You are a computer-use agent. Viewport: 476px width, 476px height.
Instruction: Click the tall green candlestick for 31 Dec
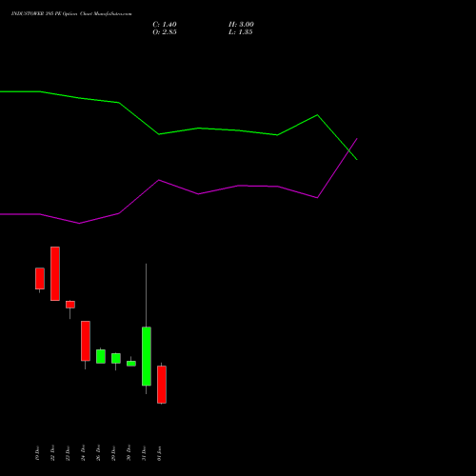[147, 356]
